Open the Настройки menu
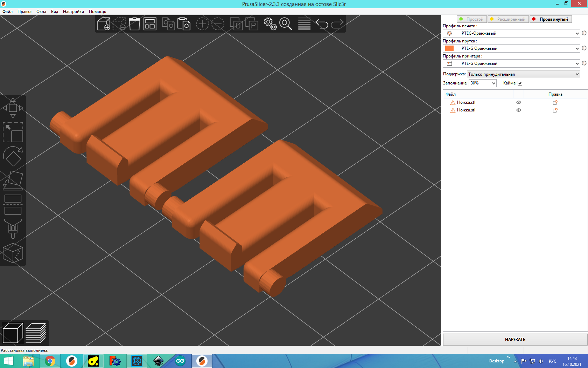 click(x=73, y=12)
